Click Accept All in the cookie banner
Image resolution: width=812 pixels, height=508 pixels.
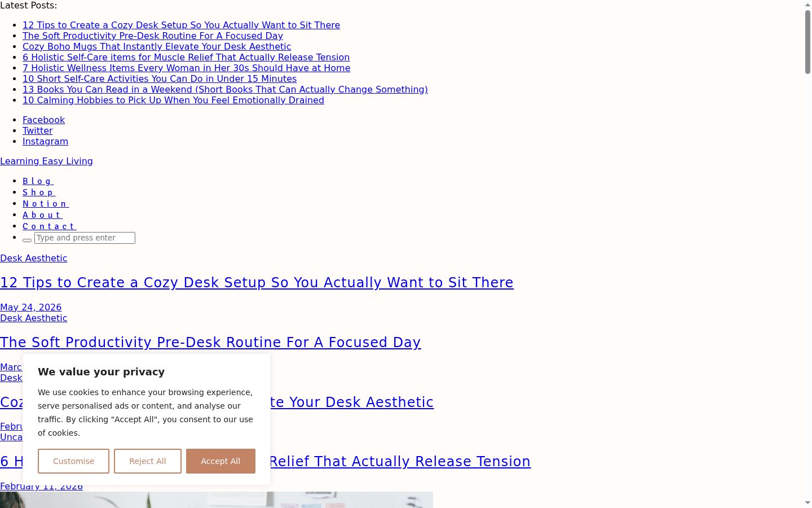pyautogui.click(x=220, y=461)
